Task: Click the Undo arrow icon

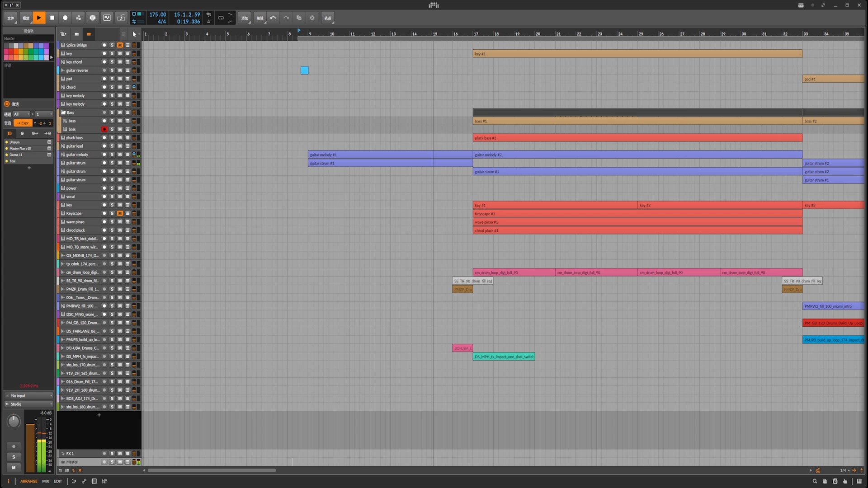Action: [x=273, y=18]
